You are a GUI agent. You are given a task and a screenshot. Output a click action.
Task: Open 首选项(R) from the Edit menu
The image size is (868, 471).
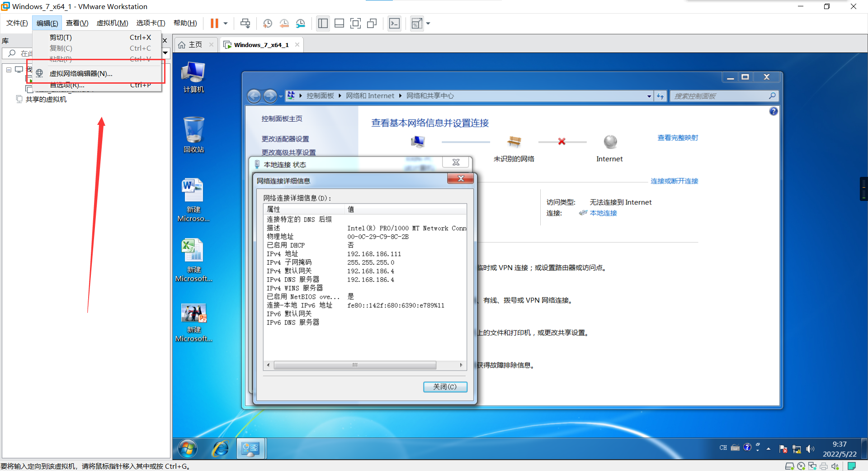pyautogui.click(x=97, y=85)
